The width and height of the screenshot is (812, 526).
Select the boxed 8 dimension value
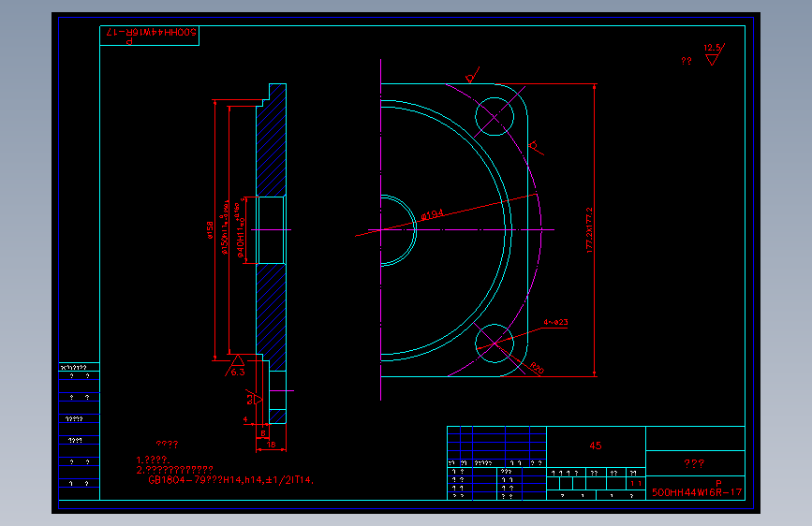(263, 432)
